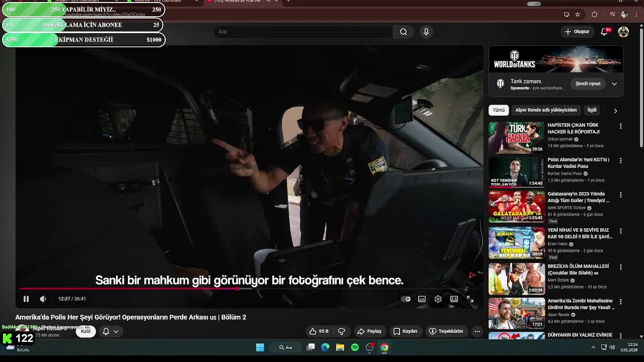Screen dimensions: 644x362
Task: Click the install app icon in address bar
Action: click(567, 15)
